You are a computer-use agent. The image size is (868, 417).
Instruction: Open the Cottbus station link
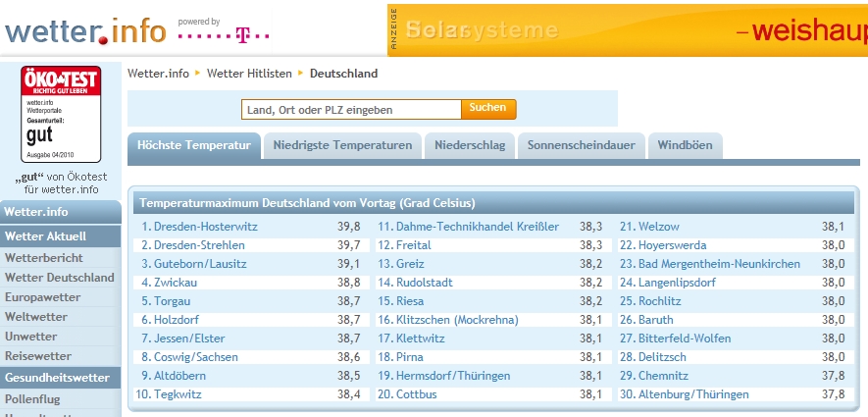point(418,394)
